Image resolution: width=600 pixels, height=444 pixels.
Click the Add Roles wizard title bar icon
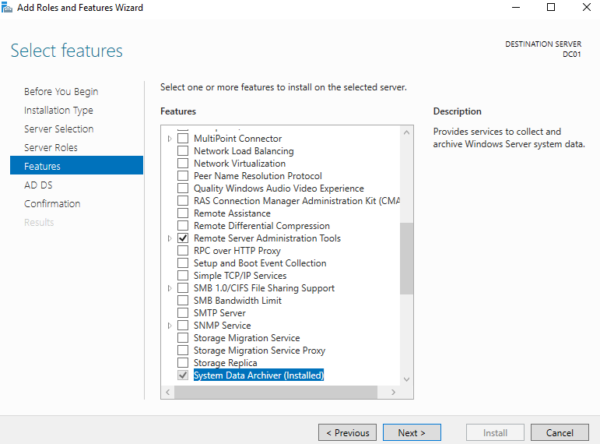(9, 8)
